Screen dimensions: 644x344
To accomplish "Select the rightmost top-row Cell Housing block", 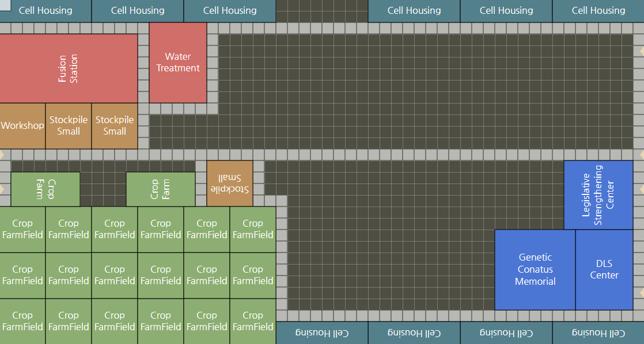I will (x=598, y=11).
